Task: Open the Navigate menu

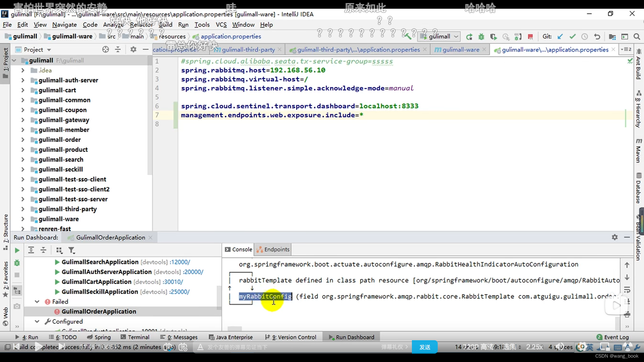Action: tap(64, 24)
